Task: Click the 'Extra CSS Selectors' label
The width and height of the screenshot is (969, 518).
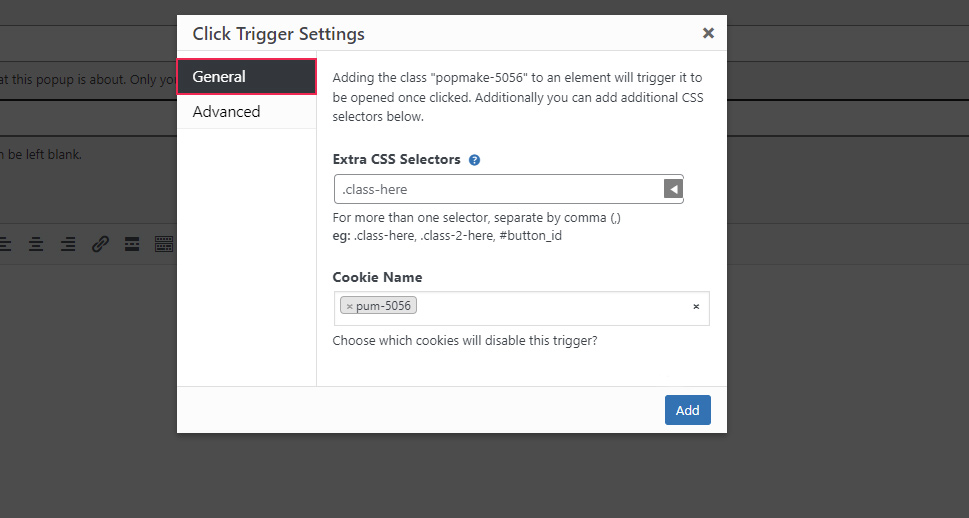Action: 396,159
